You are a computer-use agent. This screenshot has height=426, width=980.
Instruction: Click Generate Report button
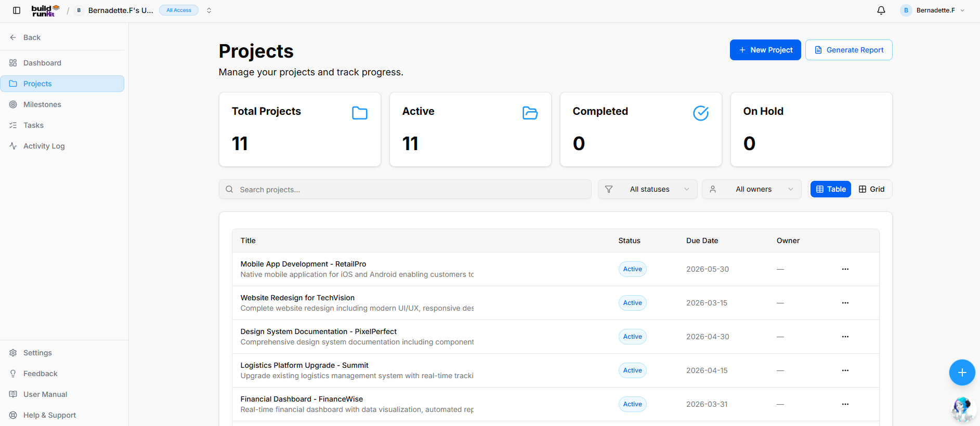pos(848,50)
